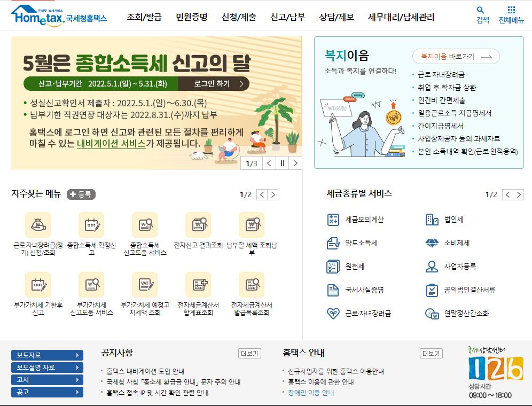Go to next page of 자주찾는 메뉴
Image resolution: width=532 pixels, height=406 pixels.
272,194
